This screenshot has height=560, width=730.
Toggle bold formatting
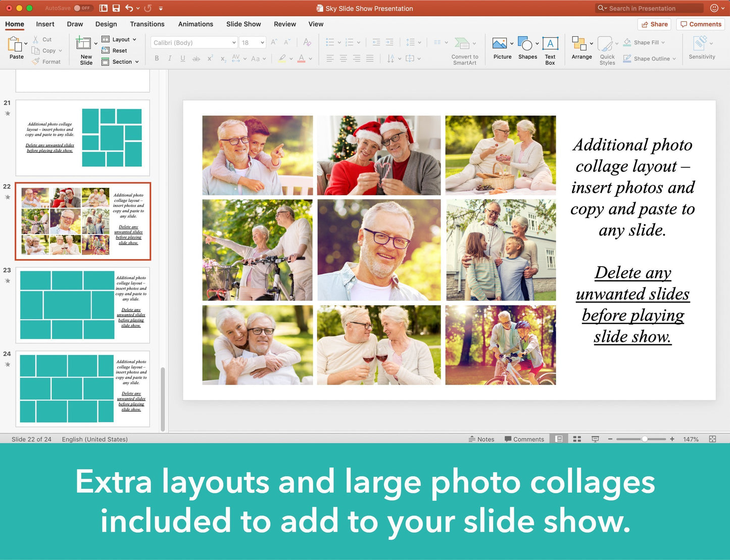tap(157, 59)
